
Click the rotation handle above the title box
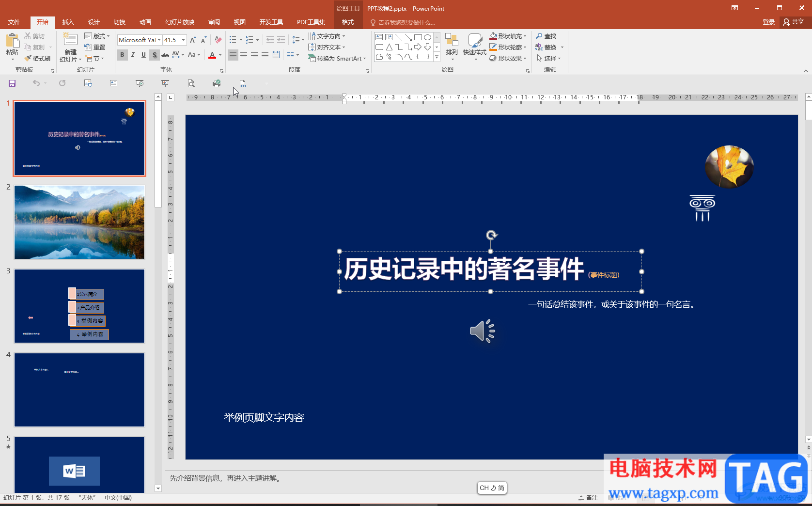coord(491,235)
